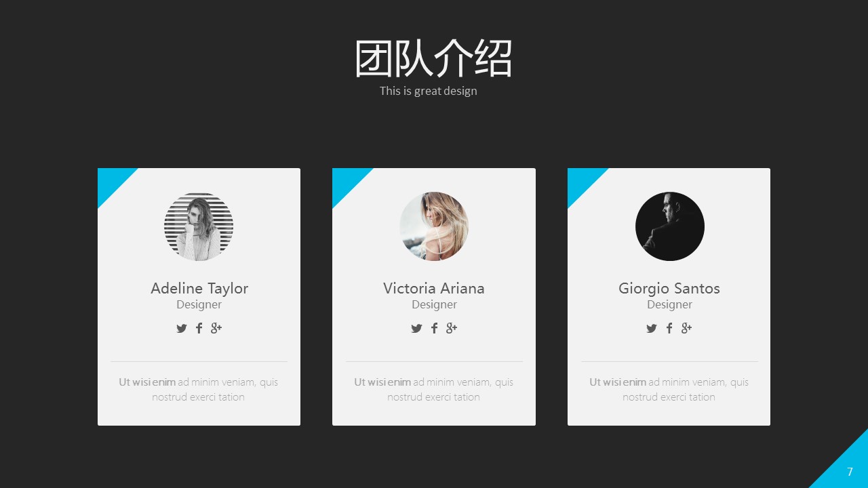This screenshot has height=488, width=868.
Task: Click the 团队介绍 slide title
Action: click(433, 59)
